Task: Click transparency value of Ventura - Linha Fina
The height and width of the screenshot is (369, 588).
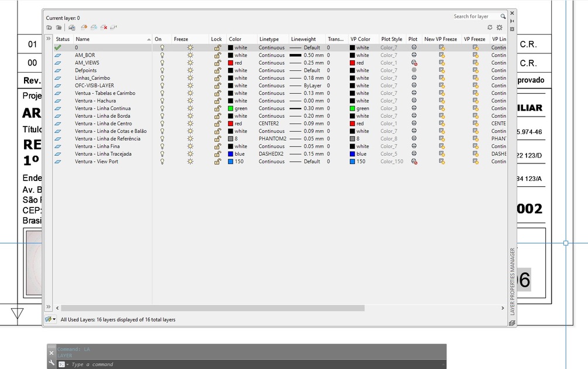Action: [328, 146]
